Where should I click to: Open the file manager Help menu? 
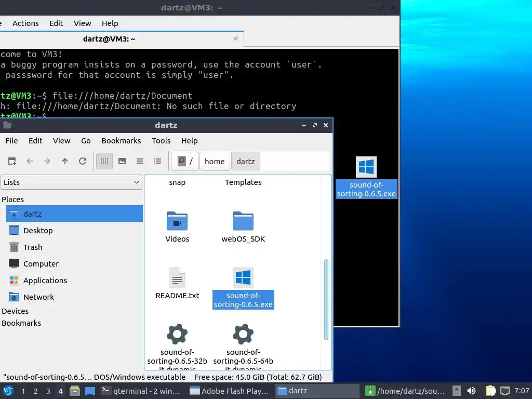[189, 141]
